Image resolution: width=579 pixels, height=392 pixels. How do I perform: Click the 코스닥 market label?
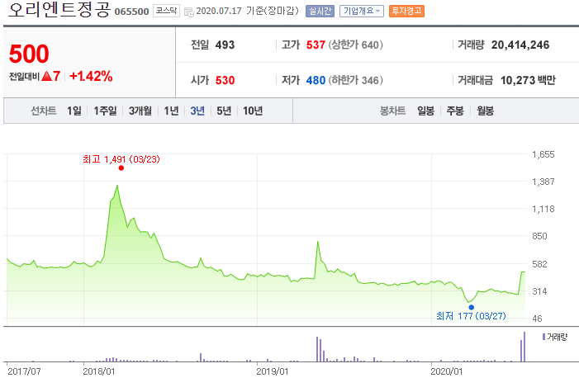click(x=166, y=11)
